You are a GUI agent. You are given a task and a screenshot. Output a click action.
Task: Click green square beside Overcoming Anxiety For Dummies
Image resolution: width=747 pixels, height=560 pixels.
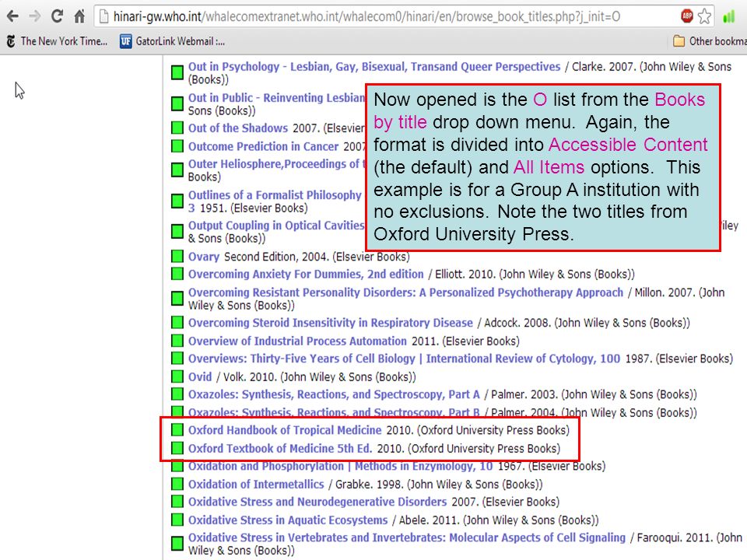point(177,274)
